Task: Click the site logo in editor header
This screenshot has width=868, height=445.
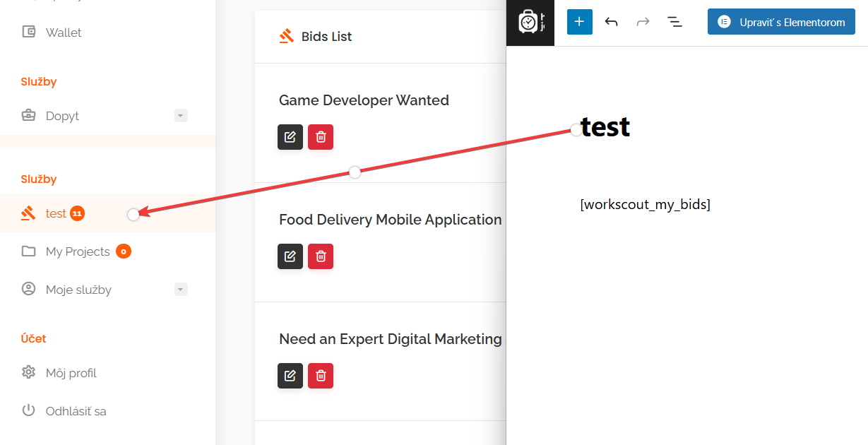Action: pyautogui.click(x=530, y=23)
